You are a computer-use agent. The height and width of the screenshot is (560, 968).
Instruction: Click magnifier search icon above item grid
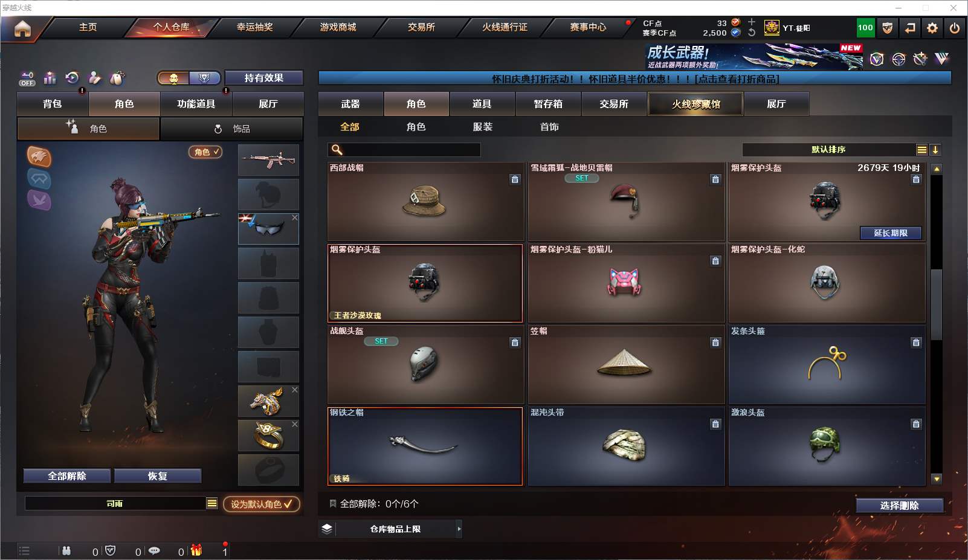[x=337, y=150]
